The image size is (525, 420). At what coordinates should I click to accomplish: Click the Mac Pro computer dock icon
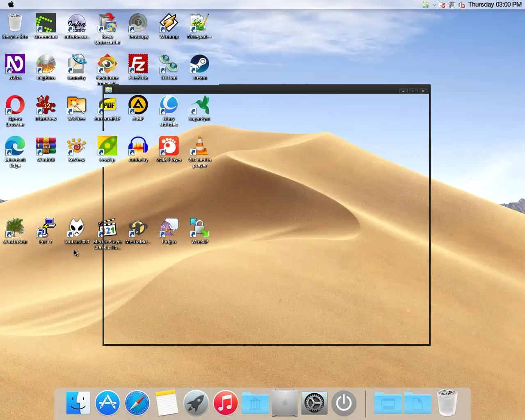pos(285,403)
